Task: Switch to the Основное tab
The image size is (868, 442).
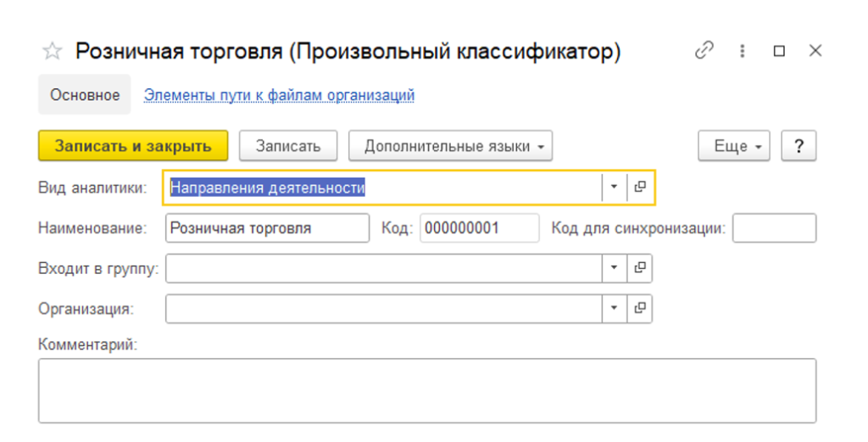Action: 85,95
